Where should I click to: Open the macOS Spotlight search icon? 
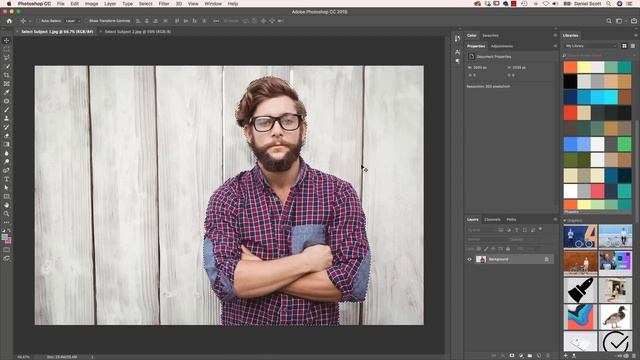coord(609,4)
